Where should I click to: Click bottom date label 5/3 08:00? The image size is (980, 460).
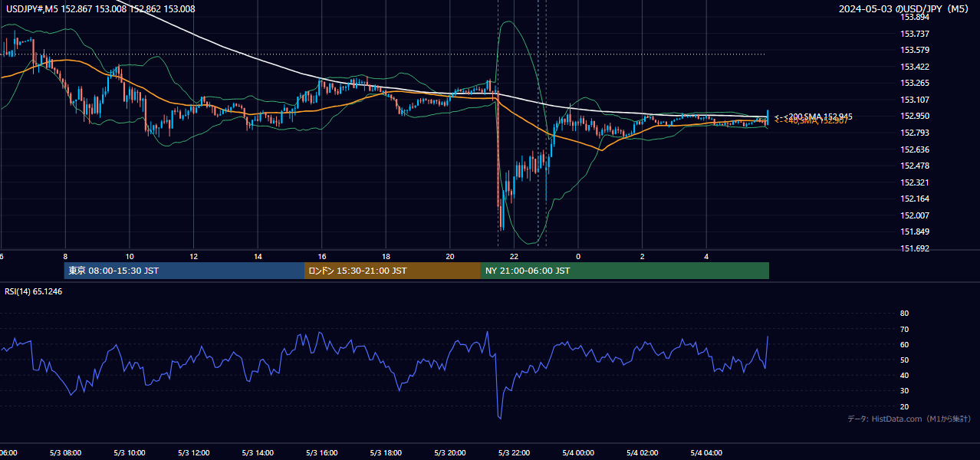point(65,453)
